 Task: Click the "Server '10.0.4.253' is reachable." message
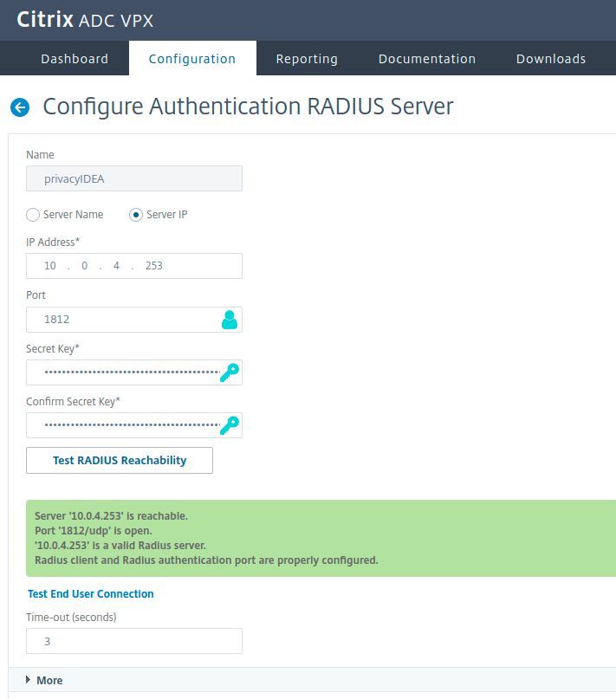(x=111, y=515)
